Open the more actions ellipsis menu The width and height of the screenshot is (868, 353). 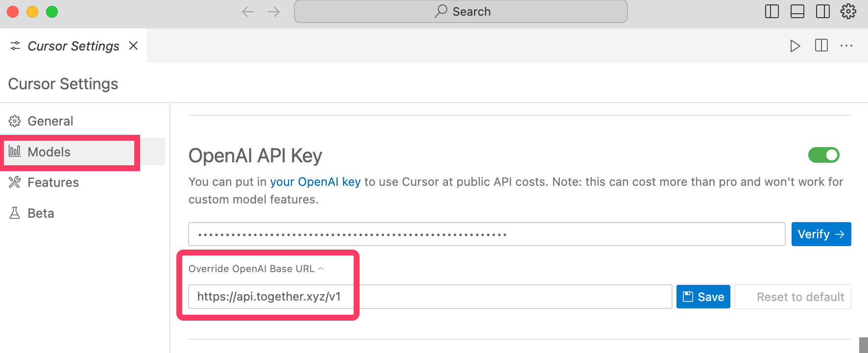[846, 46]
